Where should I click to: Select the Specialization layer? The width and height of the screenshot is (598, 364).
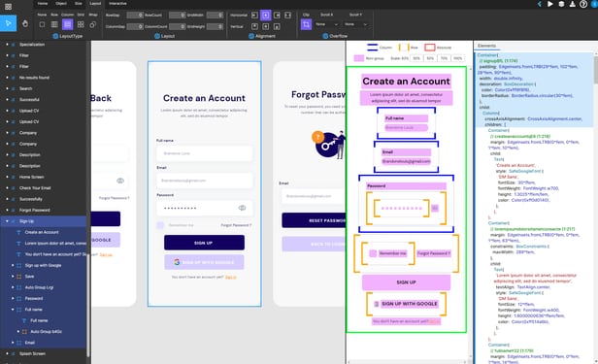coord(32,45)
